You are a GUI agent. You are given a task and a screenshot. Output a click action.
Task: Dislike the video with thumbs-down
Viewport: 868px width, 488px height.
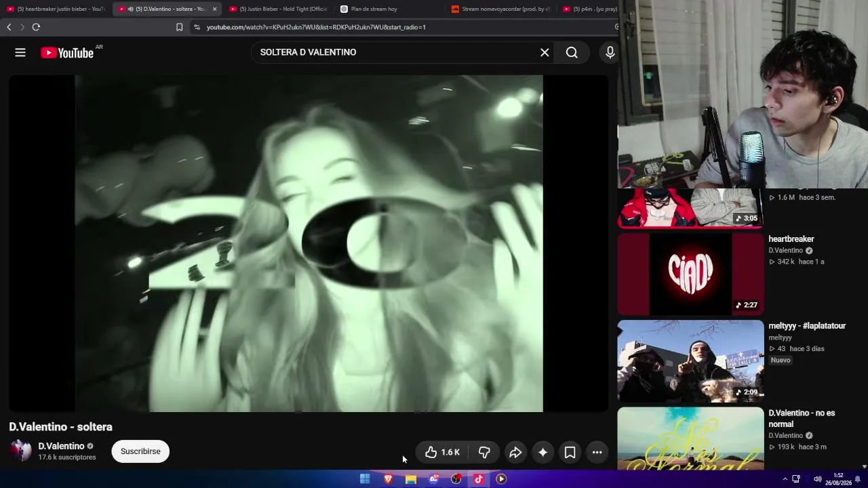[x=484, y=452]
